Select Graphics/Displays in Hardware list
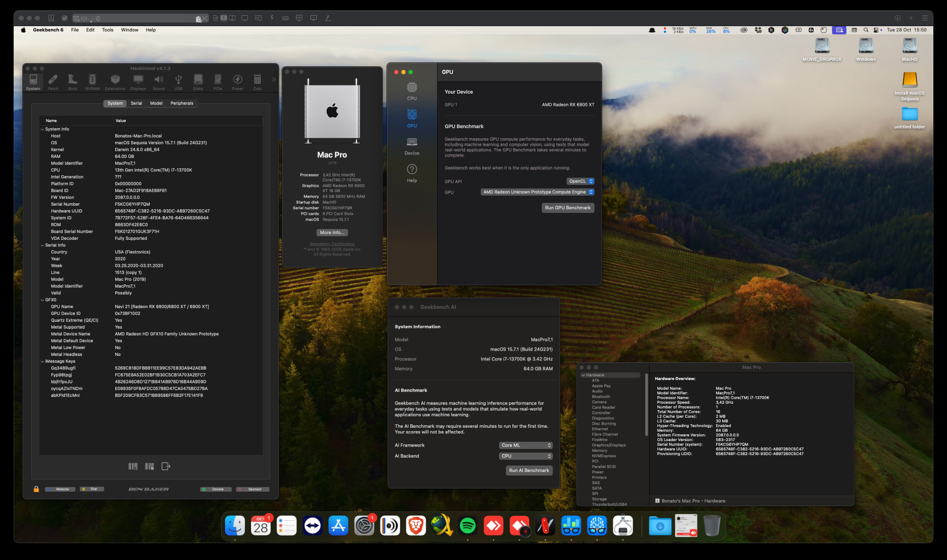The image size is (947, 560). [x=608, y=445]
